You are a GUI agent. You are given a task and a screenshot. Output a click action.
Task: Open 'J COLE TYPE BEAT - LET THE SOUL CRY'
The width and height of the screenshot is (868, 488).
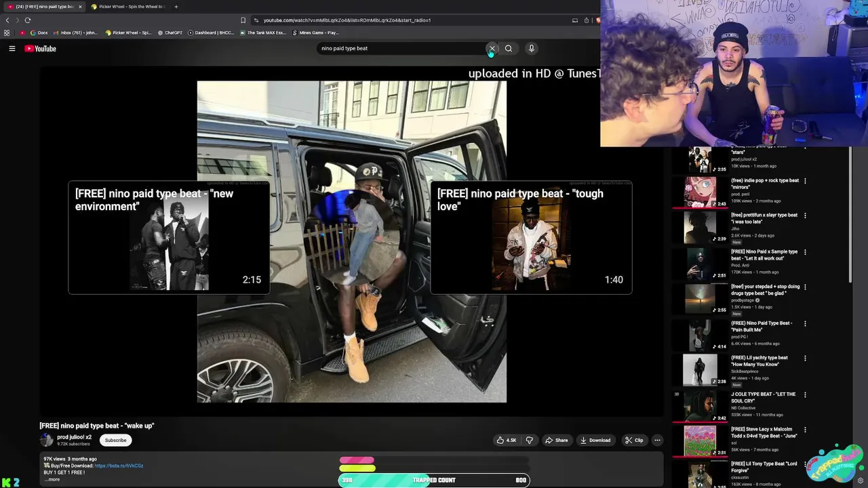(x=763, y=397)
